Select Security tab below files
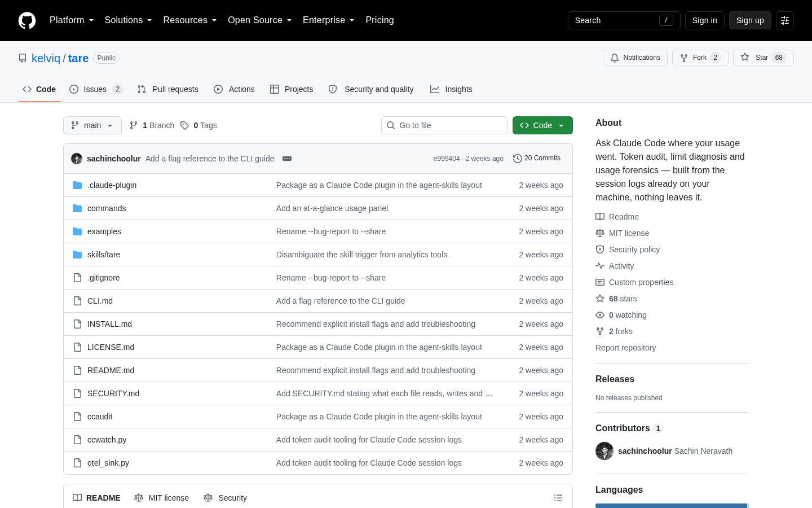The image size is (812, 508). pyautogui.click(x=225, y=498)
